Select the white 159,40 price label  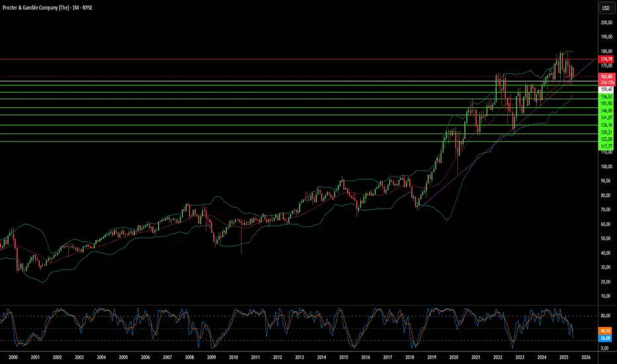point(606,90)
